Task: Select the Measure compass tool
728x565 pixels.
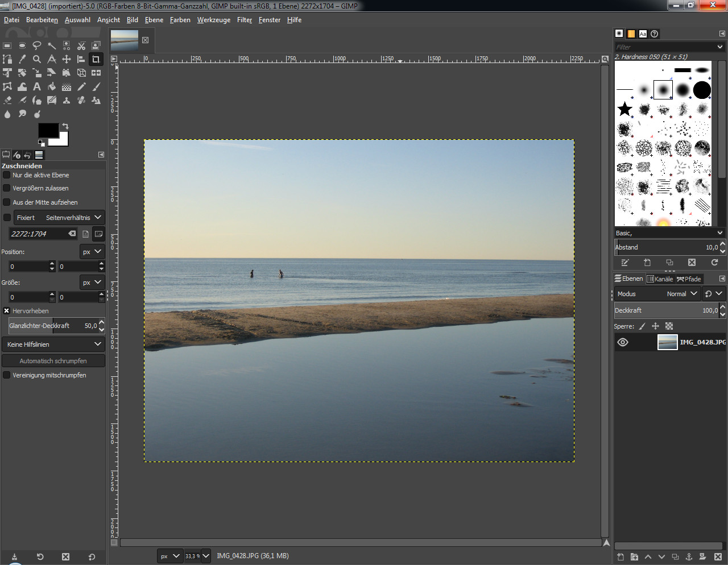Action: pyautogui.click(x=52, y=59)
